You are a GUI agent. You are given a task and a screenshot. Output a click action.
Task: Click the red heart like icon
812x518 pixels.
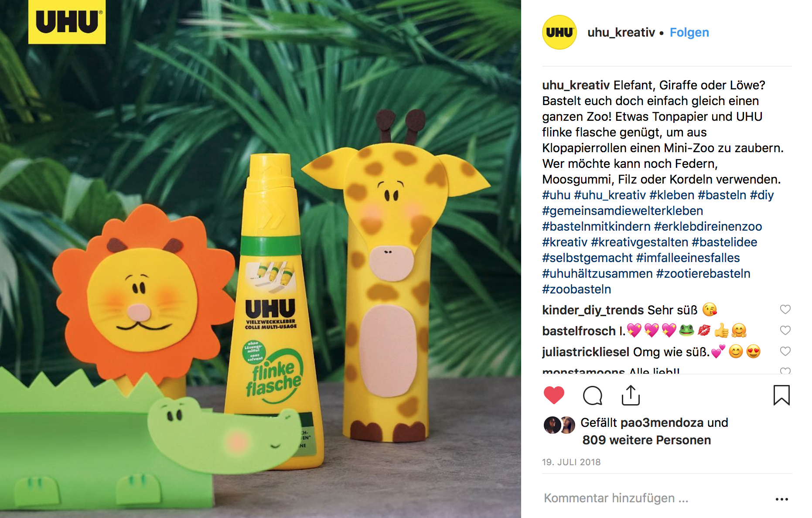coord(554,395)
